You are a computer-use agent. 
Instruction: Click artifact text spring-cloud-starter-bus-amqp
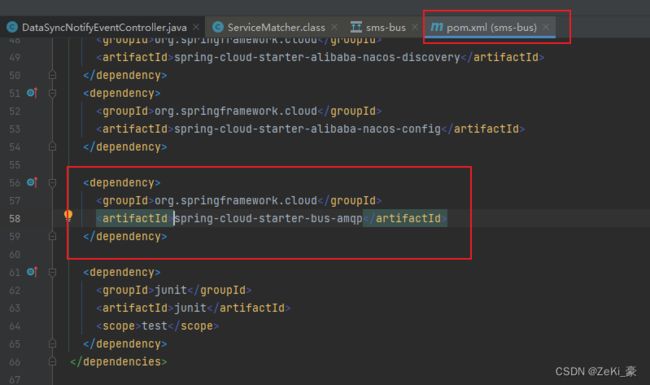click(x=268, y=218)
